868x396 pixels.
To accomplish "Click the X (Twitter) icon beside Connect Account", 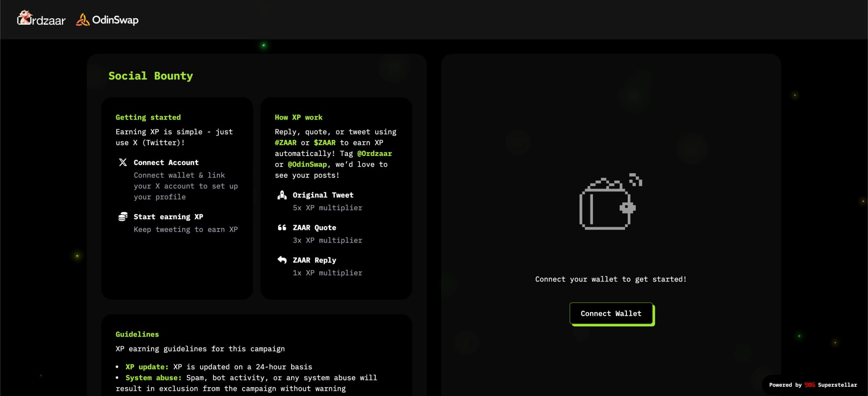I will pyautogui.click(x=123, y=162).
